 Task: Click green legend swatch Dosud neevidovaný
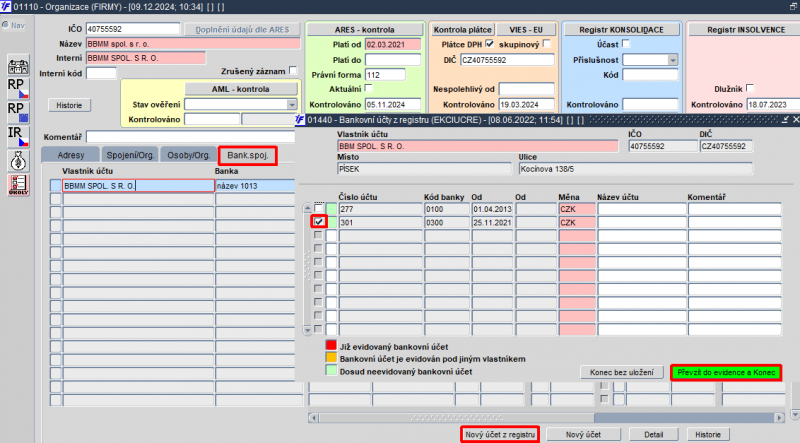click(331, 371)
